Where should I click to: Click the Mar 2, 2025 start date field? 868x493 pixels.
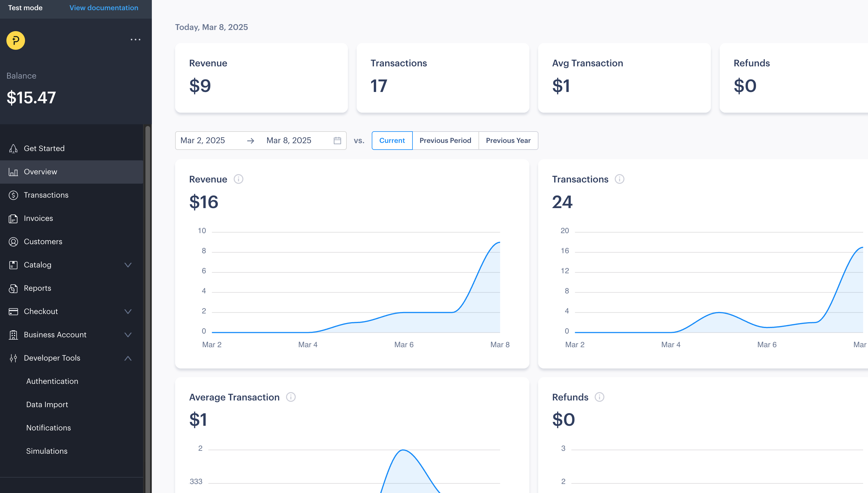click(203, 141)
